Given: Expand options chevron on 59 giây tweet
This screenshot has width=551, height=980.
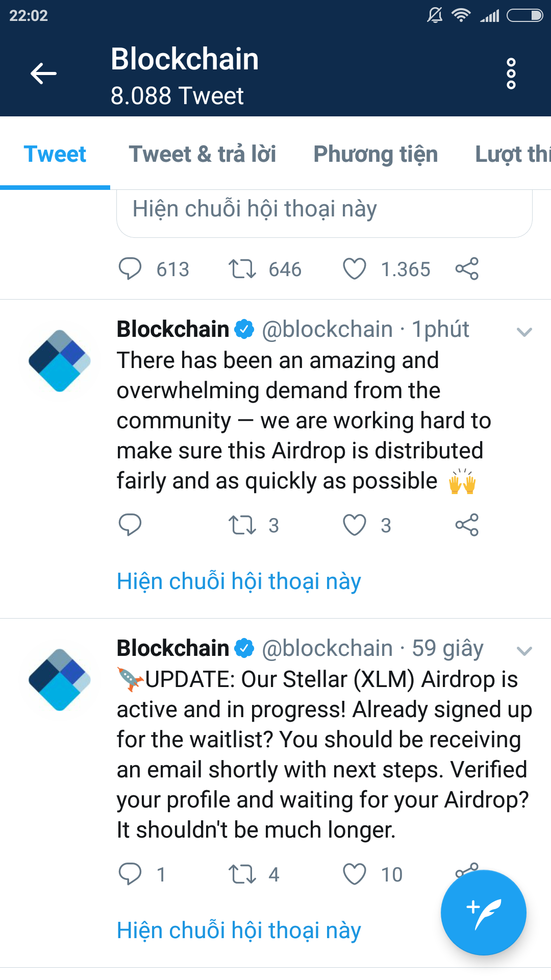Looking at the screenshot, I should [524, 651].
